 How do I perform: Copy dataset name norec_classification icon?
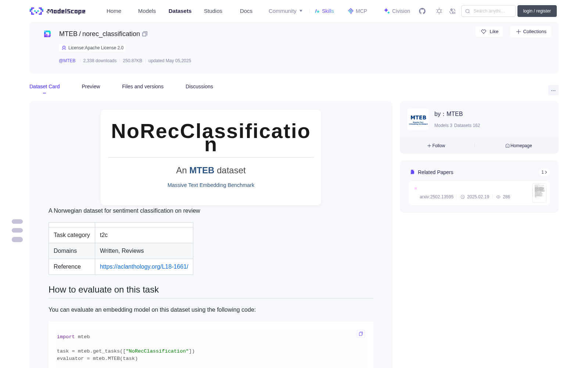pyautogui.click(x=145, y=34)
